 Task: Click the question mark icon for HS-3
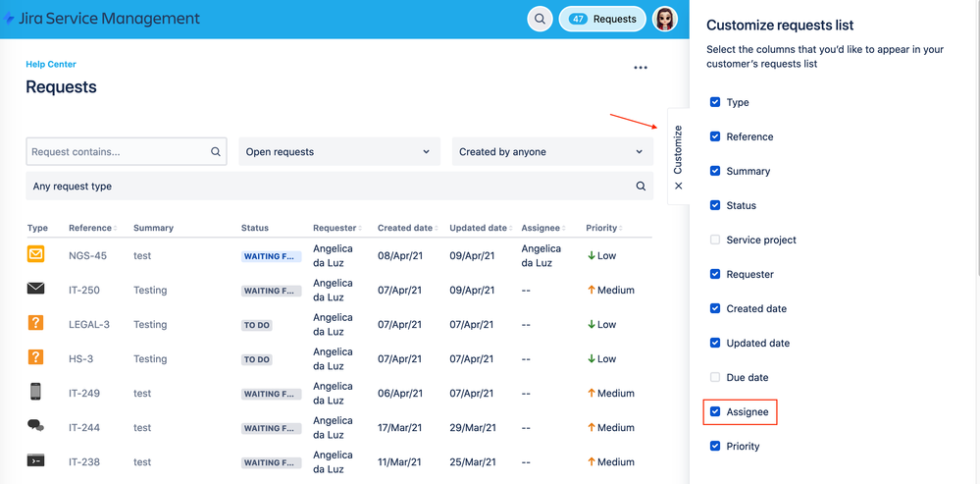pyautogui.click(x=35, y=357)
